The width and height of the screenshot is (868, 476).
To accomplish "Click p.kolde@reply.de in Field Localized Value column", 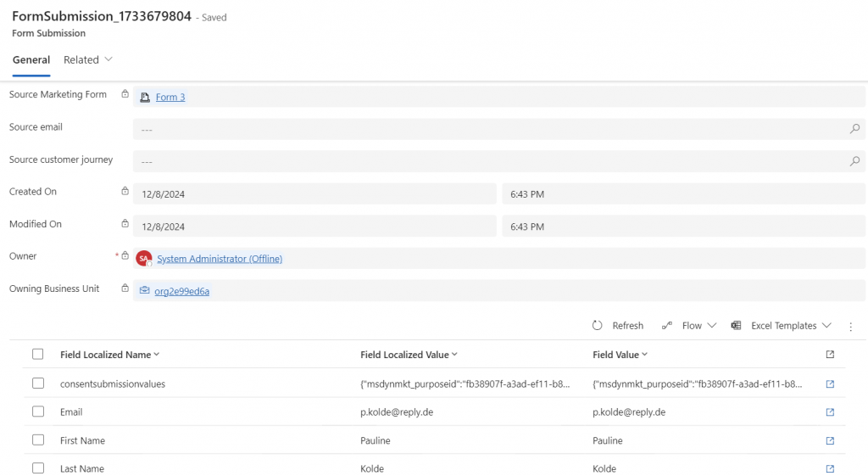I will [x=397, y=412].
